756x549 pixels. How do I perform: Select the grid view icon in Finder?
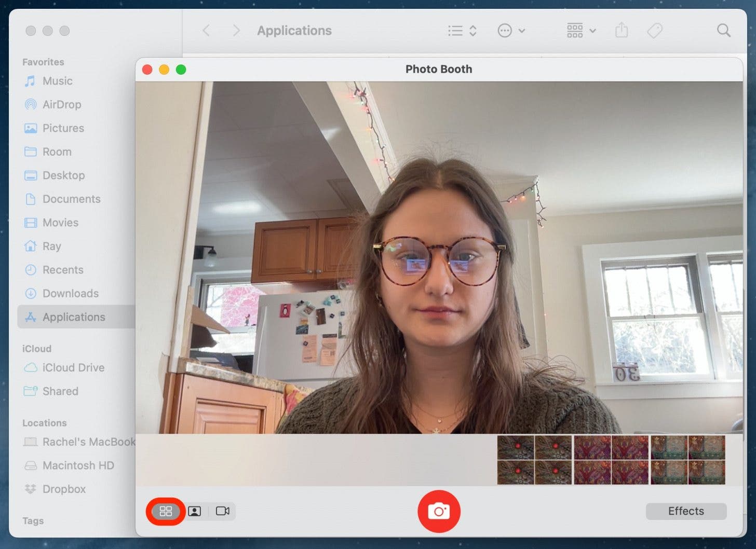[x=575, y=30]
